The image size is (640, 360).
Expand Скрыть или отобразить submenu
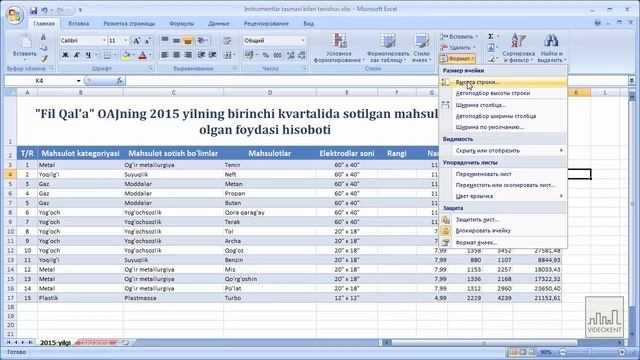tap(503, 151)
